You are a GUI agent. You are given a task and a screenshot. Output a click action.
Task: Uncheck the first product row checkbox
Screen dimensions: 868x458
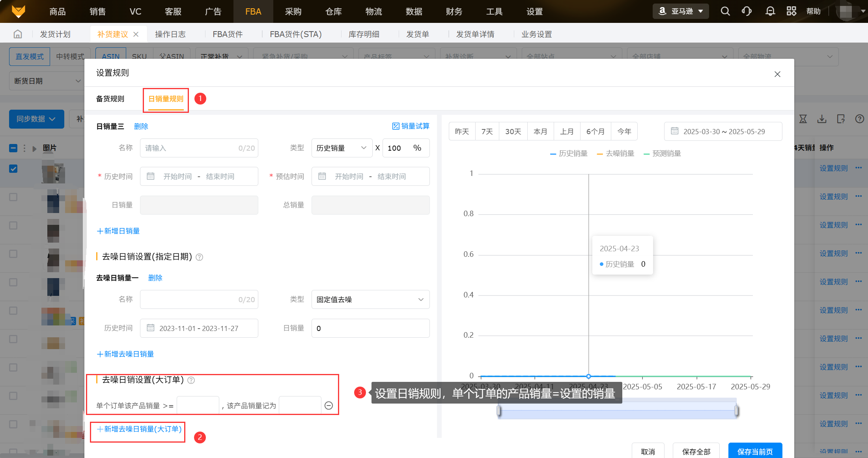[13, 169]
